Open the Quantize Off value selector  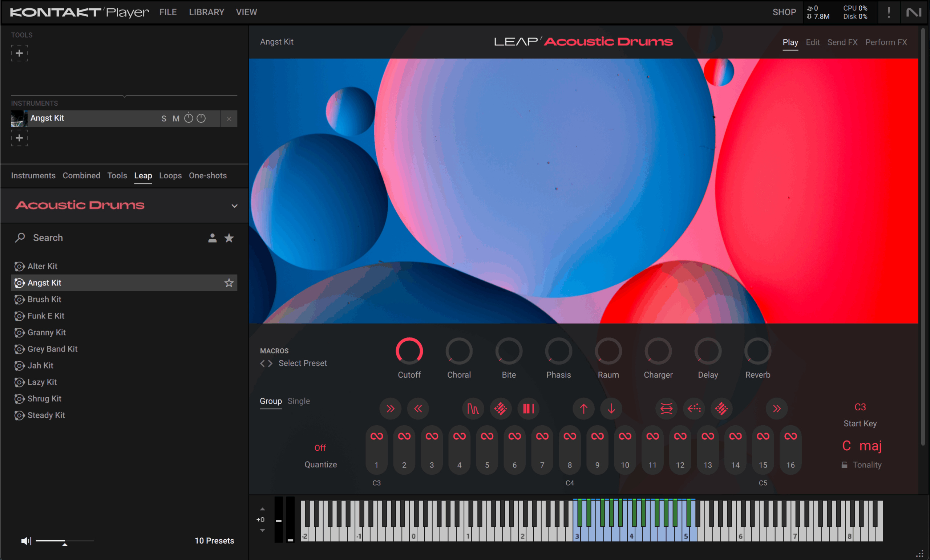coord(320,448)
